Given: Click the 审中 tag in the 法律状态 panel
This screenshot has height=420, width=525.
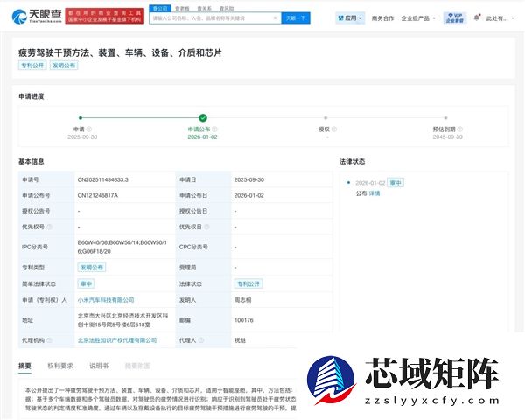Looking at the screenshot, I should [x=395, y=183].
